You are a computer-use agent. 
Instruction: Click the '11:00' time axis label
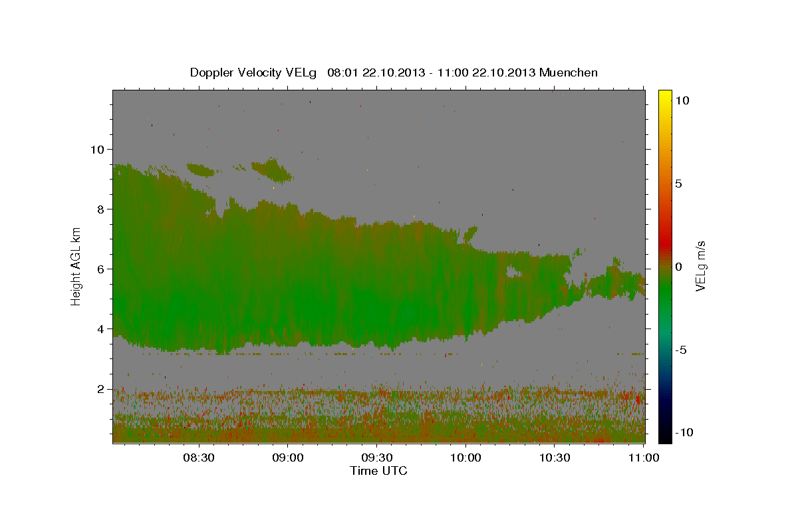click(x=643, y=458)
